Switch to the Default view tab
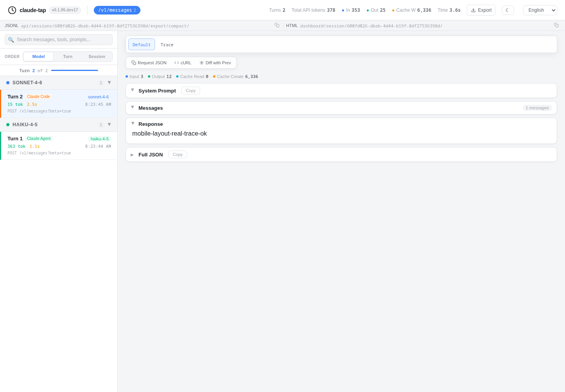 pyautogui.click(x=142, y=44)
